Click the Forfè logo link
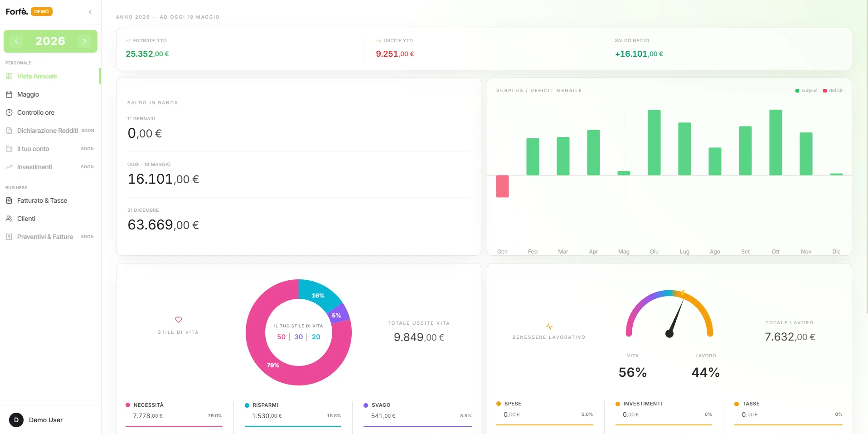This screenshot has height=434, width=868. tap(17, 12)
